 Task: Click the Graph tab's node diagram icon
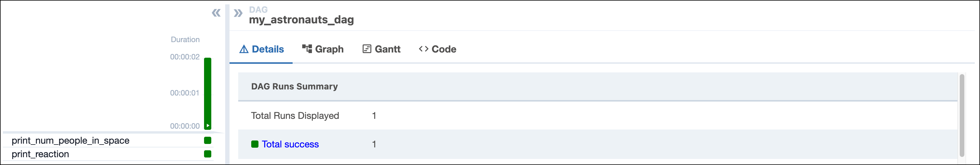coord(307,49)
